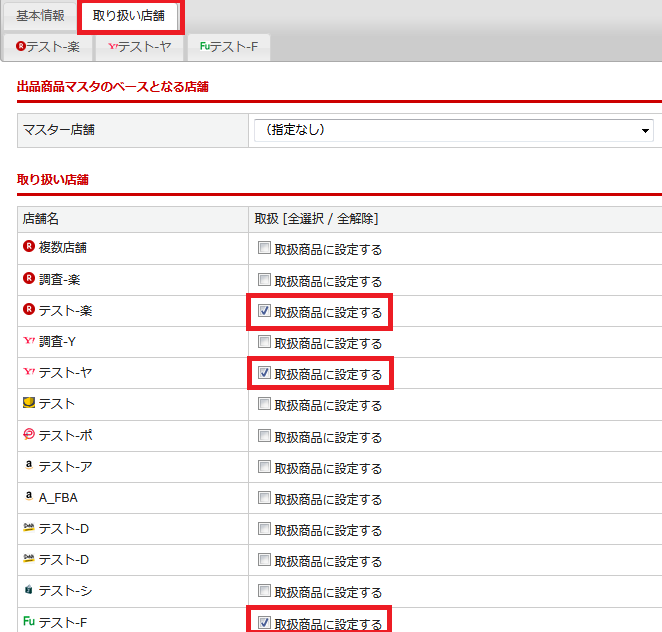Viewport: 662px width, 632px height.
Task: Switch to the テスト-楽 sub-tab
Action: tap(48, 47)
